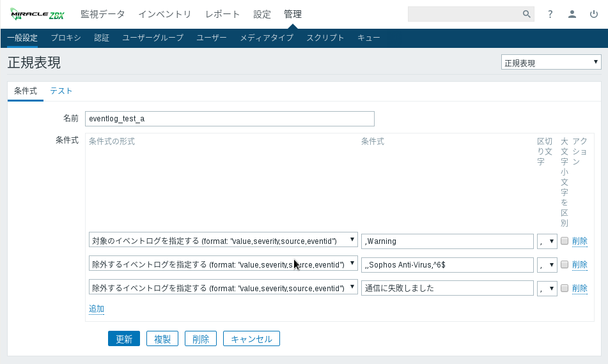Click the 追加 link
The width and height of the screenshot is (608, 364).
coord(97,309)
